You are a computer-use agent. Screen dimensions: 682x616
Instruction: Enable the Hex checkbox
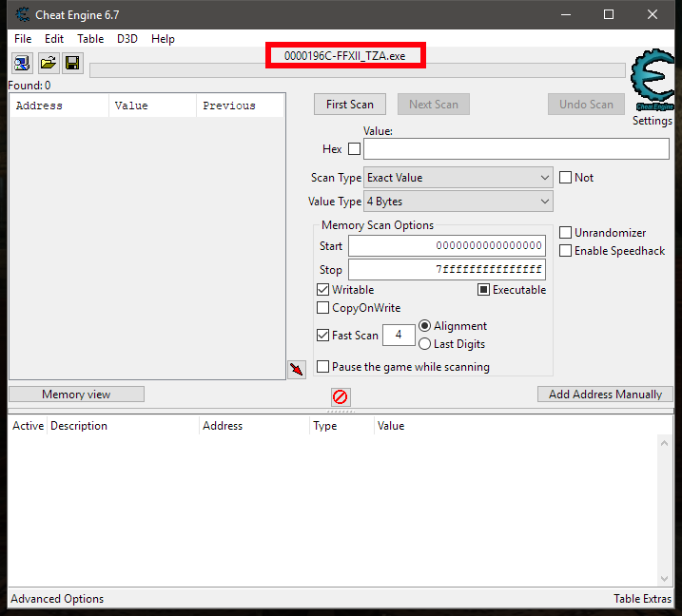[x=355, y=149]
